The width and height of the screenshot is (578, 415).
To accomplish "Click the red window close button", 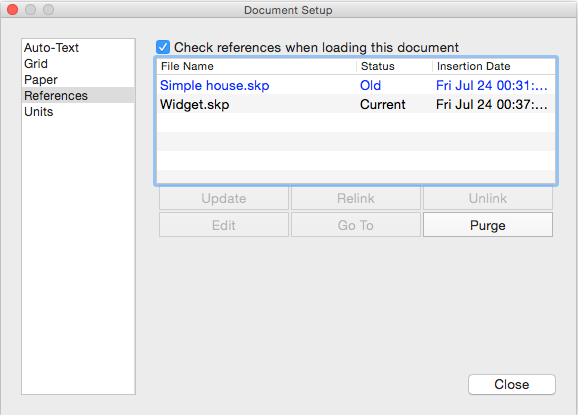I will (x=13, y=10).
